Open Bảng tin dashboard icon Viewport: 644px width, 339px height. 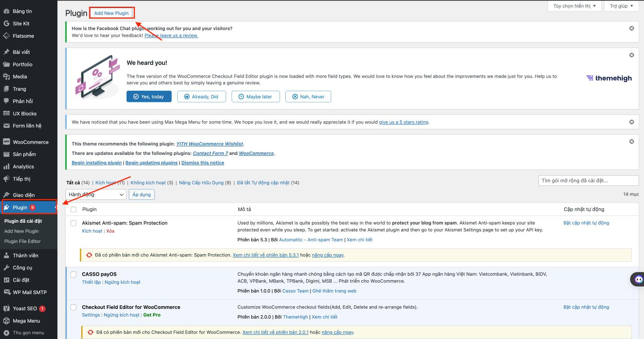[x=6, y=11]
